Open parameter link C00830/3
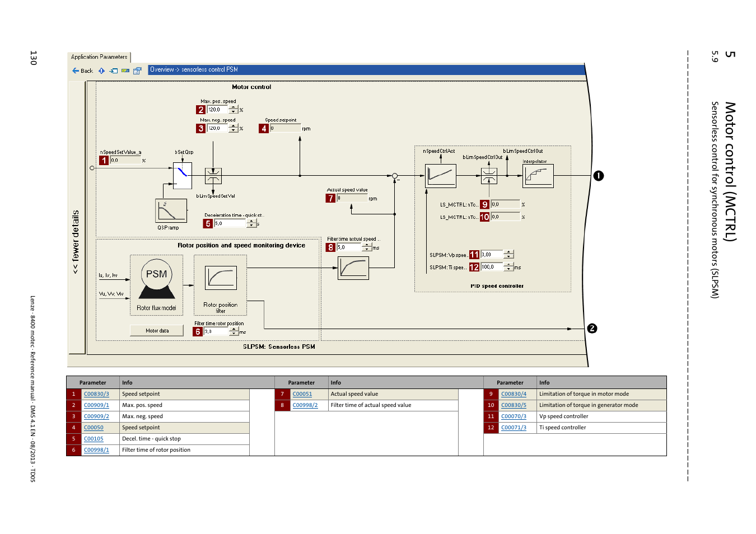Viewport: 756px width, 534px height. click(x=96, y=394)
